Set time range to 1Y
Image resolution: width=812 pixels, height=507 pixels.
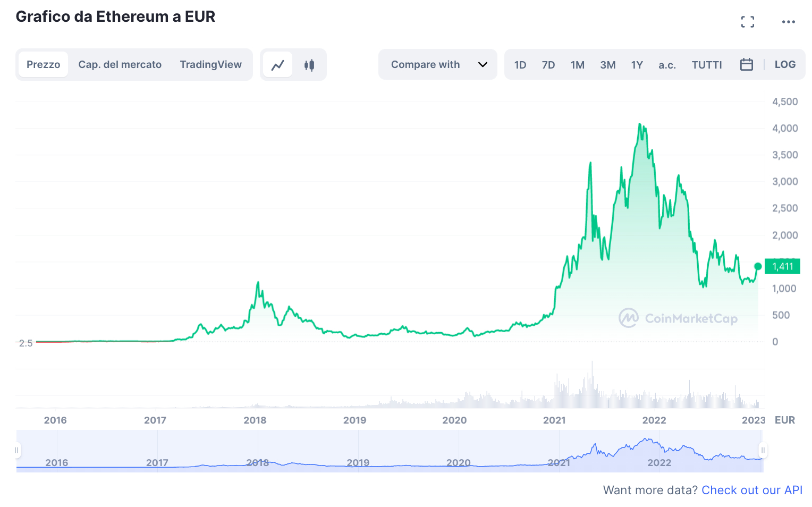click(637, 65)
